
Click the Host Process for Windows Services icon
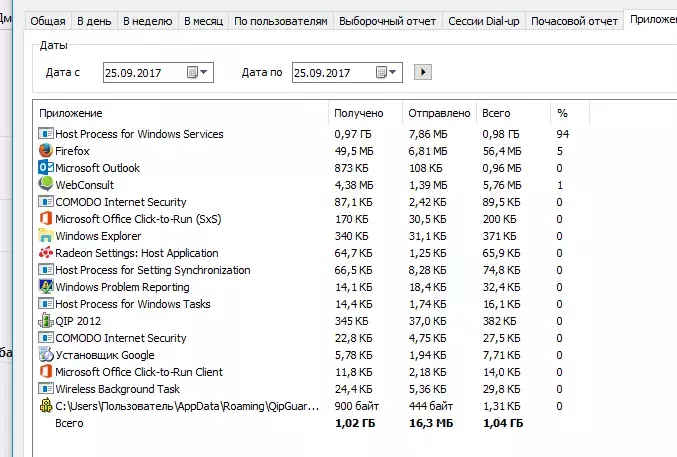tap(46, 133)
